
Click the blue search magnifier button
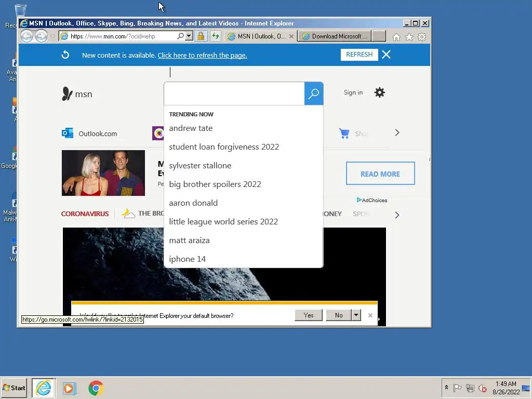pos(313,94)
